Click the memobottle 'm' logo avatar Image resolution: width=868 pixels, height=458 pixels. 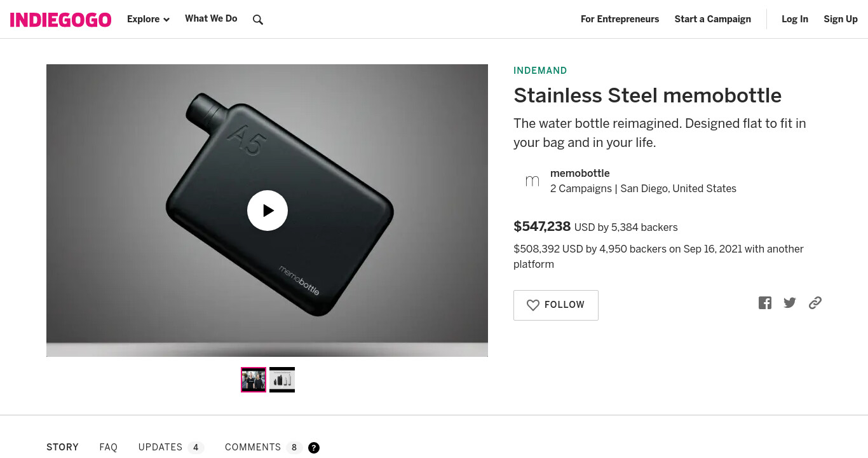pos(532,181)
